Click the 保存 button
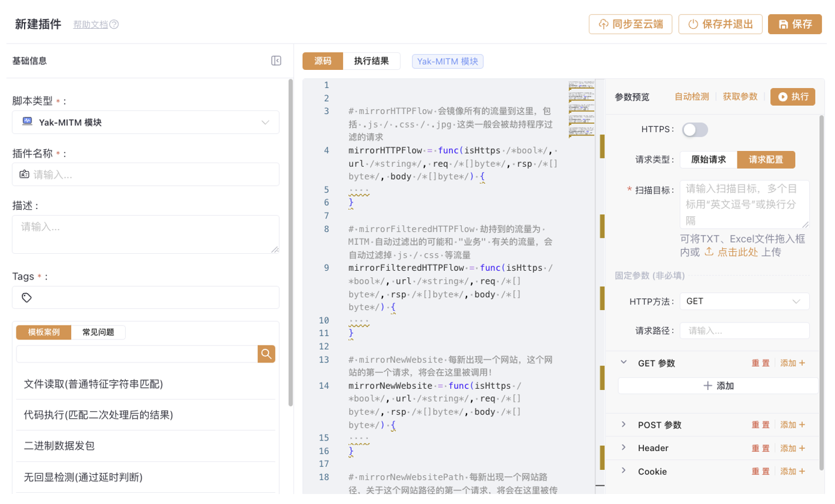The width and height of the screenshot is (835, 504). pyautogui.click(x=794, y=24)
